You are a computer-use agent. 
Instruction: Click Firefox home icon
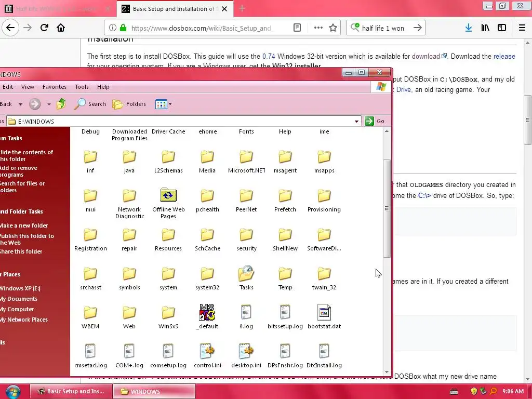coord(61,28)
